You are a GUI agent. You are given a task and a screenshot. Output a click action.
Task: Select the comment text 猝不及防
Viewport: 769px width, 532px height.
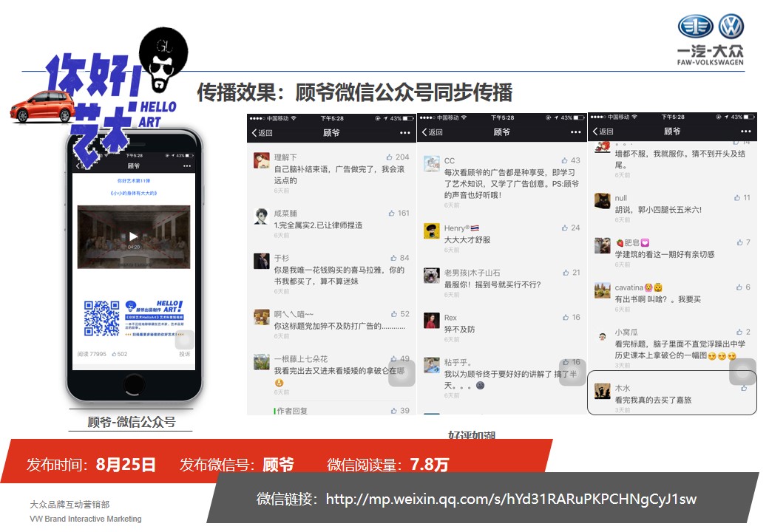459,330
